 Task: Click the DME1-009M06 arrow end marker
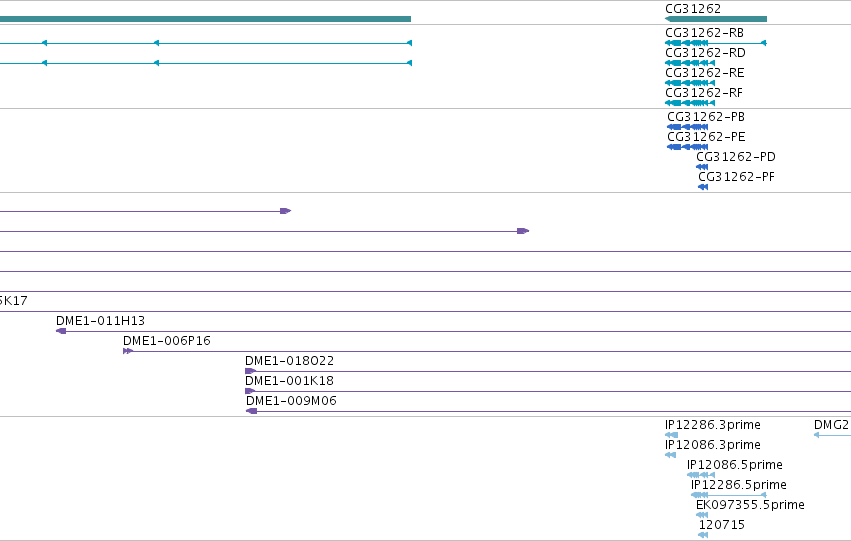point(251,411)
